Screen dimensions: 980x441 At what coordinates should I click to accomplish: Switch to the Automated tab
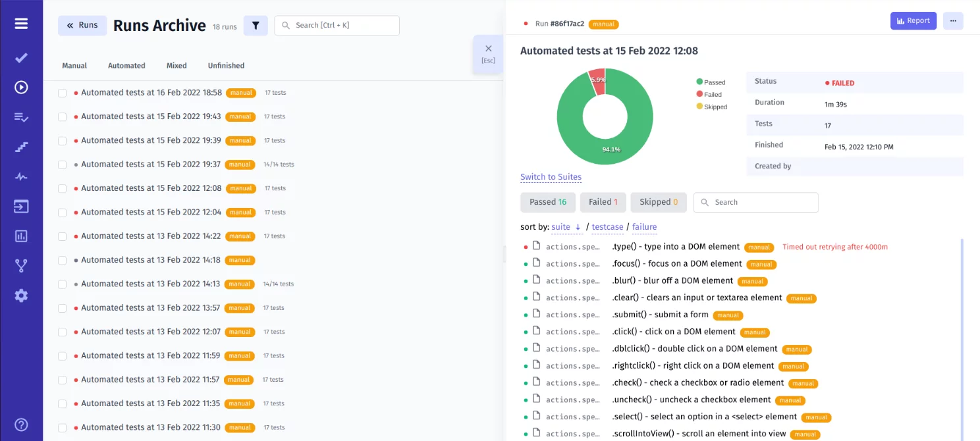126,66
